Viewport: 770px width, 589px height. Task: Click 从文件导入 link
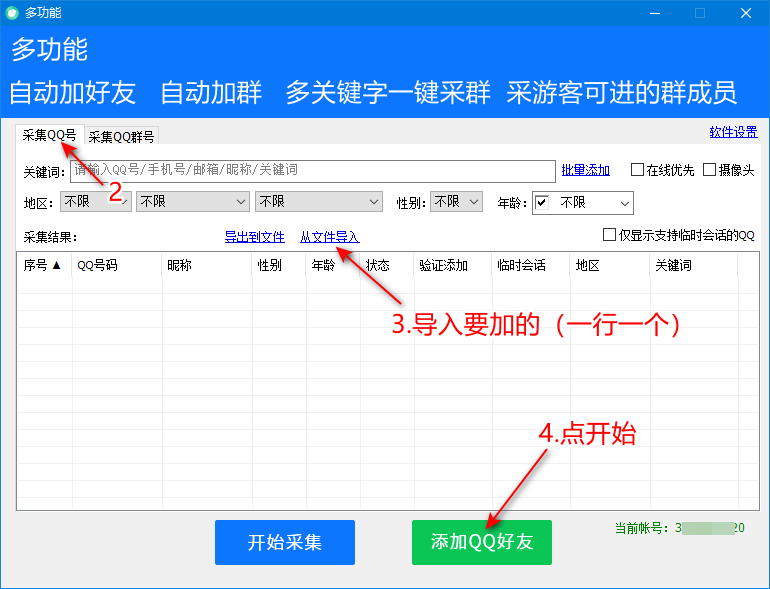[x=329, y=237]
